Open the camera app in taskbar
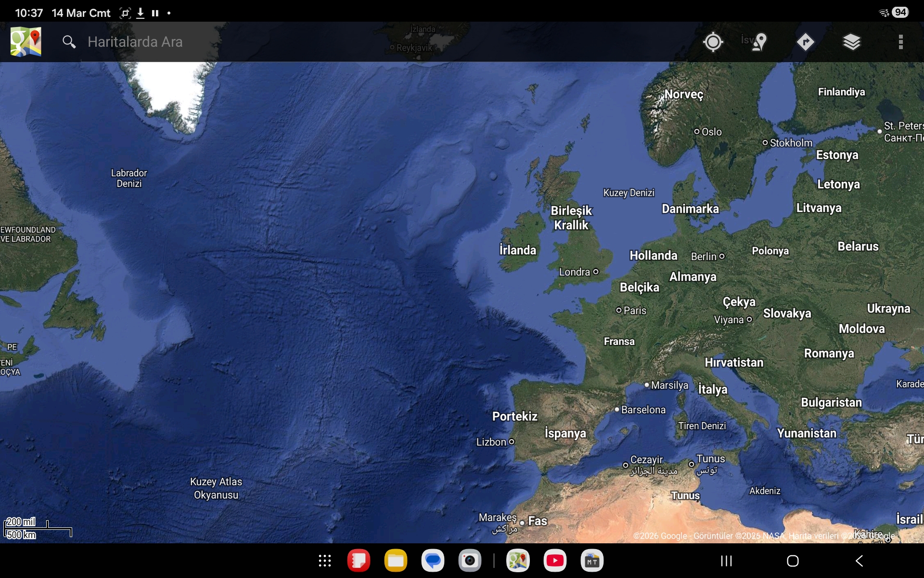 point(470,561)
